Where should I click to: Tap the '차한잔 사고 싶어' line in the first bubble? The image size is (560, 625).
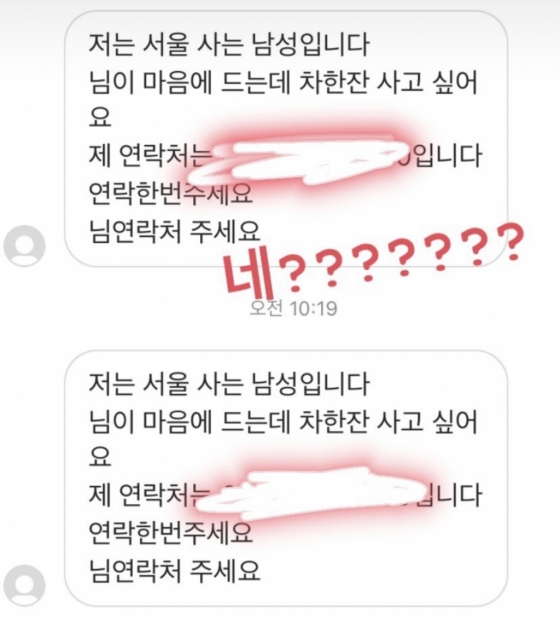pos(387,83)
